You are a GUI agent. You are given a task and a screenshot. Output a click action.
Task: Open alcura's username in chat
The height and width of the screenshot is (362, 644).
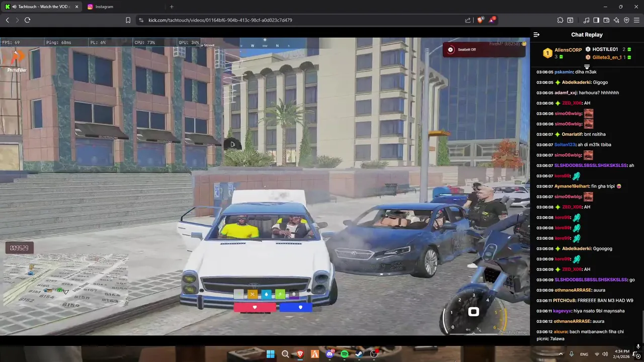(560, 331)
